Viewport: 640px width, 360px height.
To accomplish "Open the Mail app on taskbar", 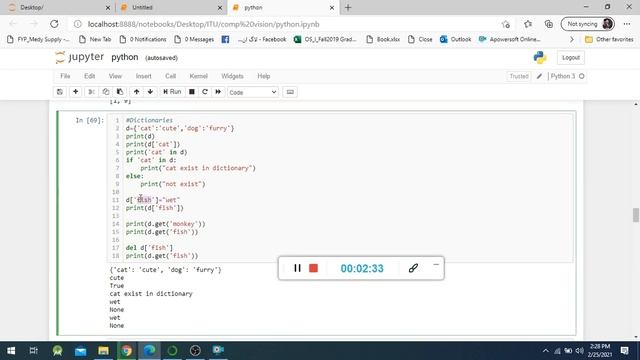I will (x=80, y=350).
